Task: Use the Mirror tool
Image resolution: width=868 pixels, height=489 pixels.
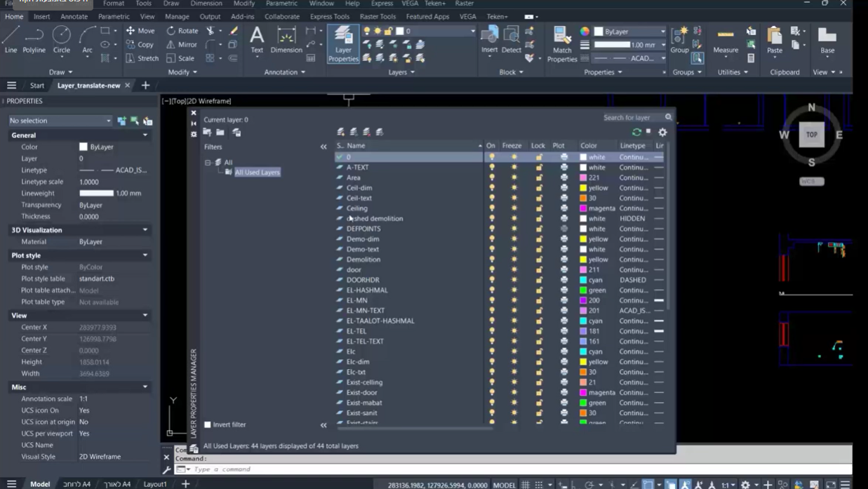Action: click(182, 45)
